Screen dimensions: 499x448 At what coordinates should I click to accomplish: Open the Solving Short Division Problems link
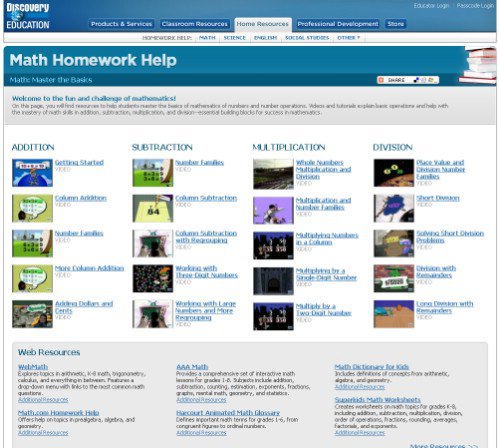coord(450,237)
